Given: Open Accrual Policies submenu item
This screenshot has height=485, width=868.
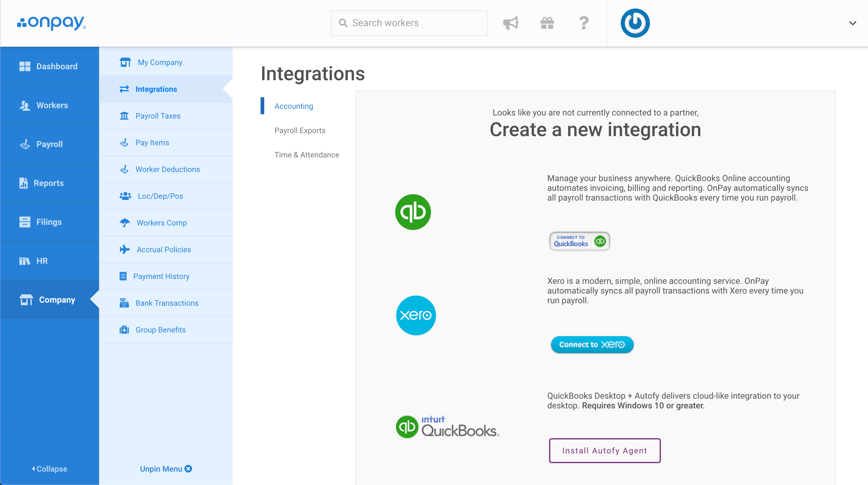Looking at the screenshot, I should point(166,249).
